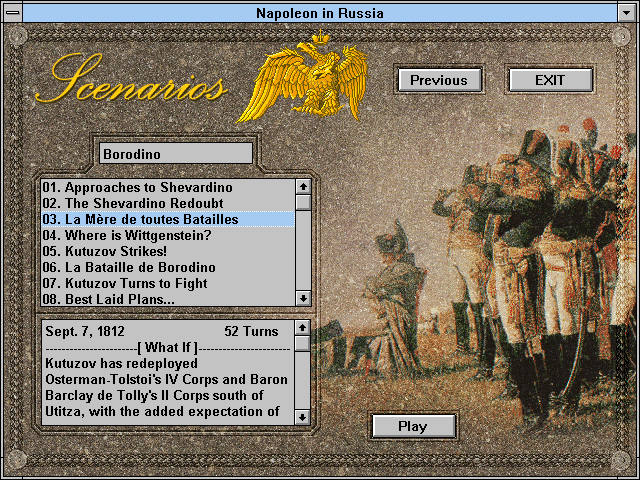Viewport: 640px width, 480px height.
Task: Click the 52 Turns text
Action: tap(251, 331)
